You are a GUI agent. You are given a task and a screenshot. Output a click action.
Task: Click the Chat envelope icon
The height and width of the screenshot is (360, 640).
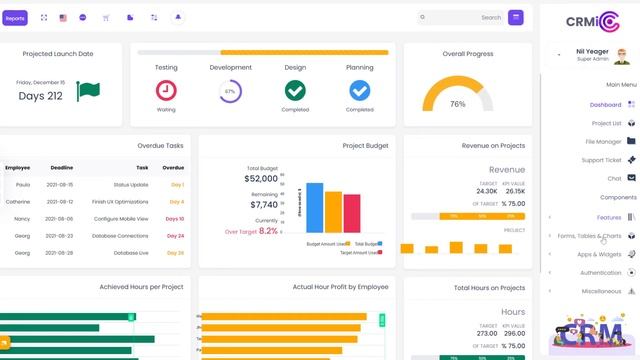coord(631,178)
